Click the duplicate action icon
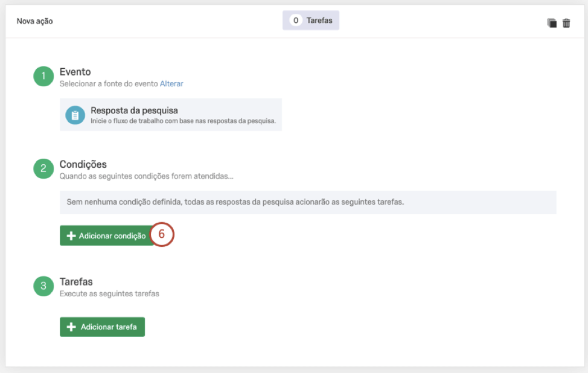The width and height of the screenshot is (588, 373). [552, 23]
